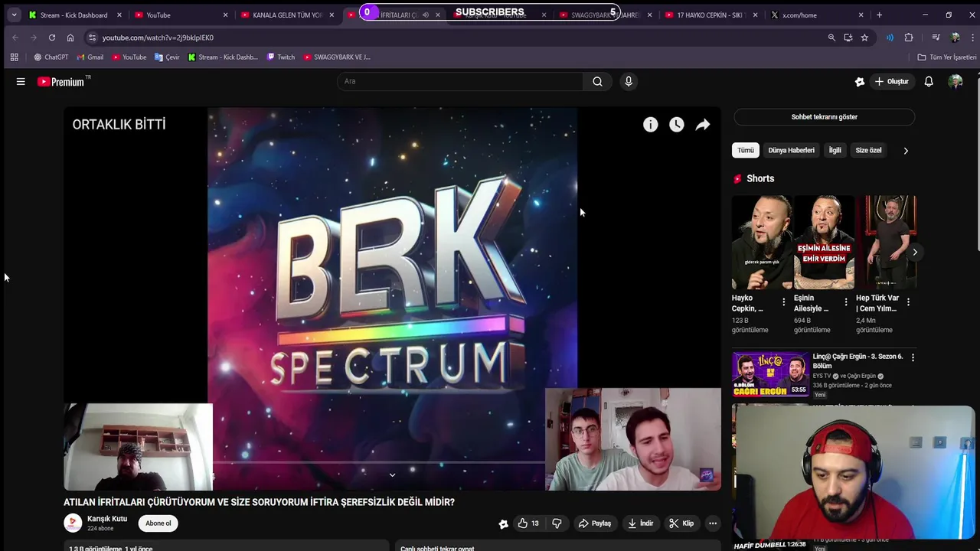Like the video with thumbs up
The image size is (980, 551).
click(x=528, y=523)
